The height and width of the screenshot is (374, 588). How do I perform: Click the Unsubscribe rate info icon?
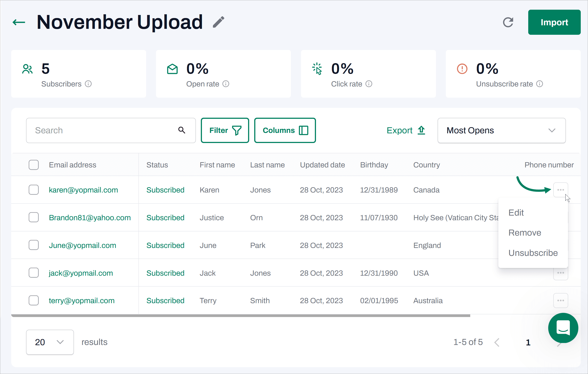[539, 84]
